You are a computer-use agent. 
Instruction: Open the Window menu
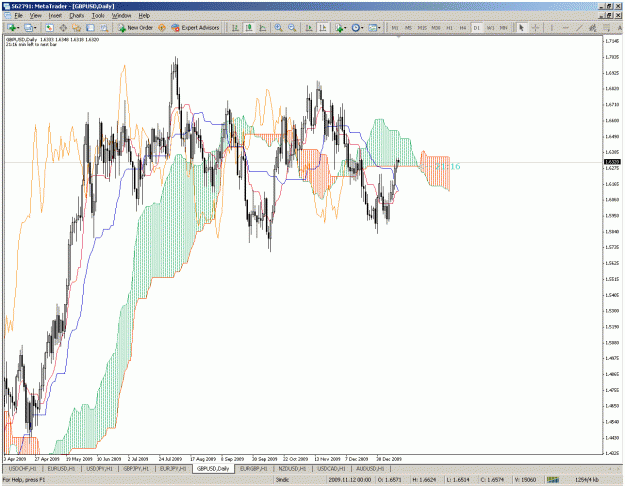pyautogui.click(x=121, y=16)
